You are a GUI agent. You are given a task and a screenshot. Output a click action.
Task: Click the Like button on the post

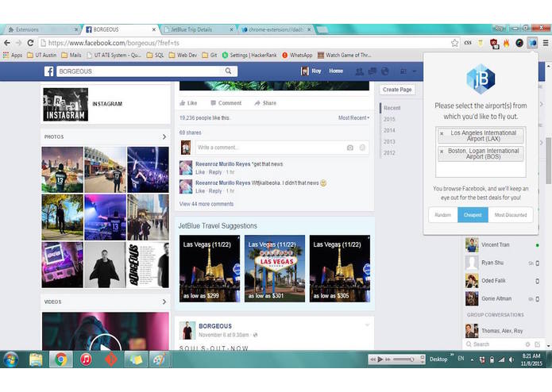(188, 103)
